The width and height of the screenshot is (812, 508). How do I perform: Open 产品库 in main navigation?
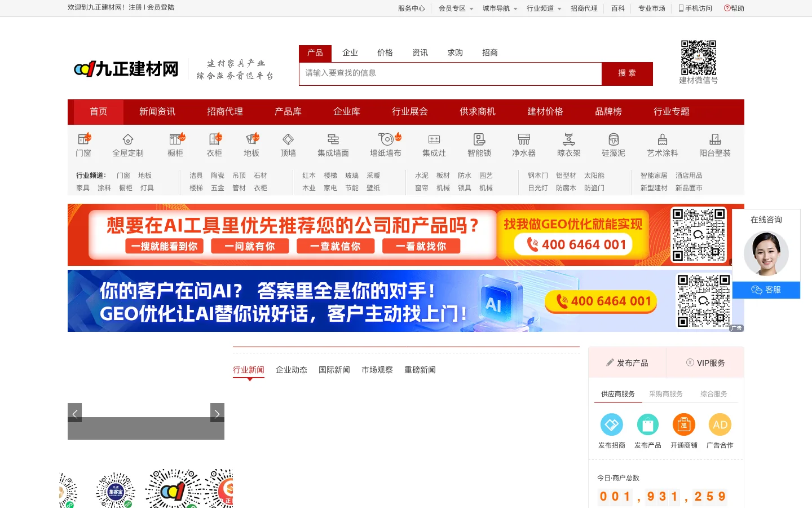(288, 112)
